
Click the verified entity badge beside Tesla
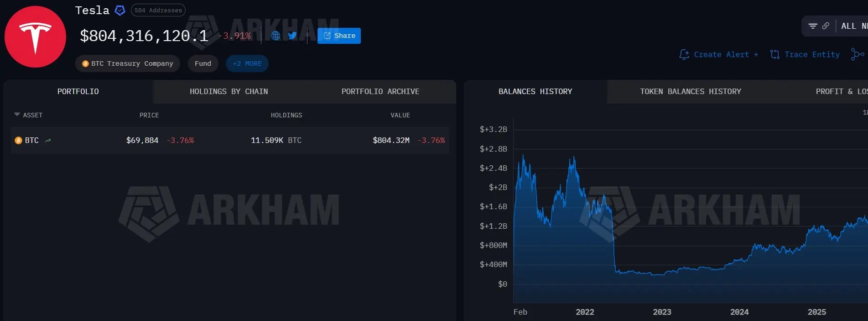[120, 11]
